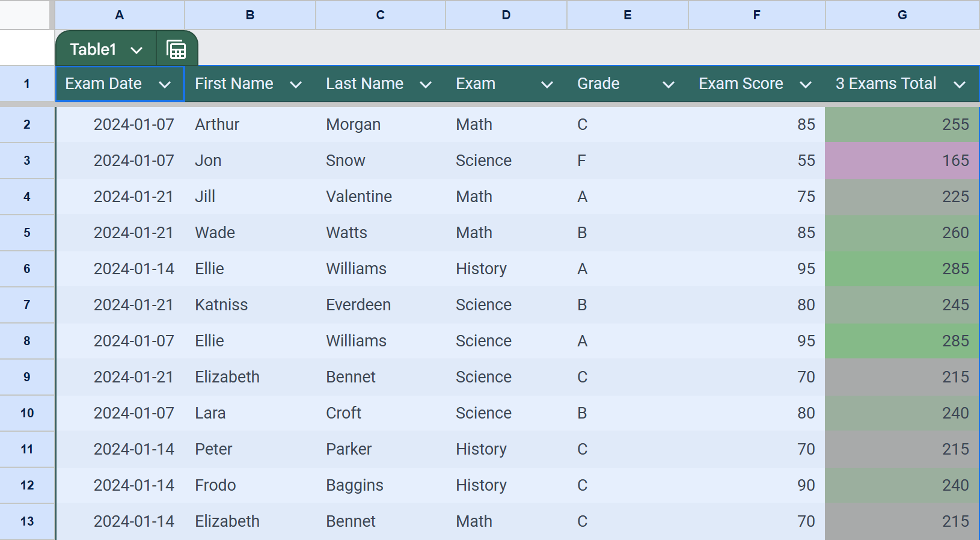The image size is (980, 540).
Task: Click the total cell showing 255
Action: pyautogui.click(x=902, y=124)
